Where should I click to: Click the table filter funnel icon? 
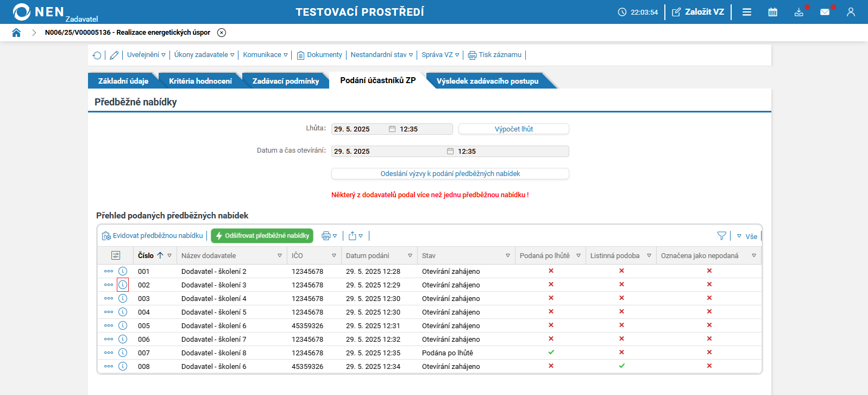coord(721,236)
